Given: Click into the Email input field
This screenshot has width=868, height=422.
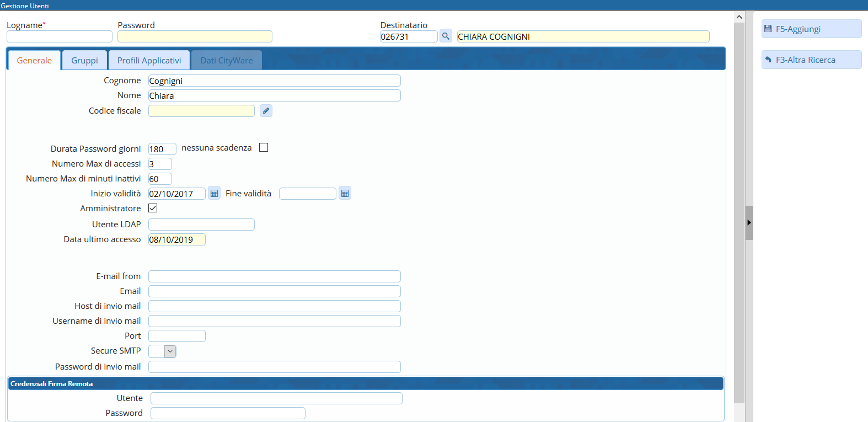Looking at the screenshot, I should pos(274,291).
